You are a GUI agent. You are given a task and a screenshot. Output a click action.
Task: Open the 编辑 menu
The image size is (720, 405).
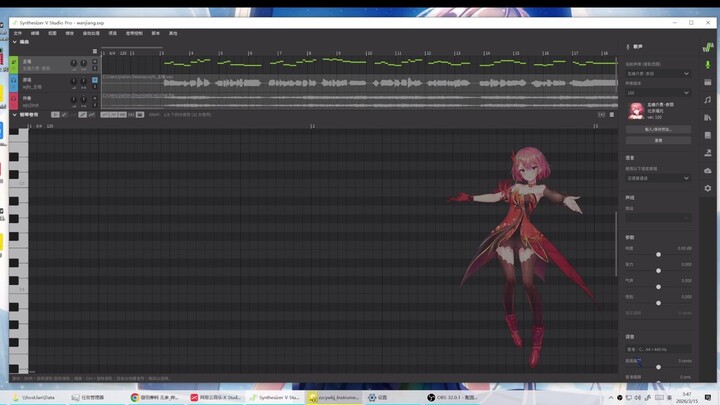coord(35,34)
